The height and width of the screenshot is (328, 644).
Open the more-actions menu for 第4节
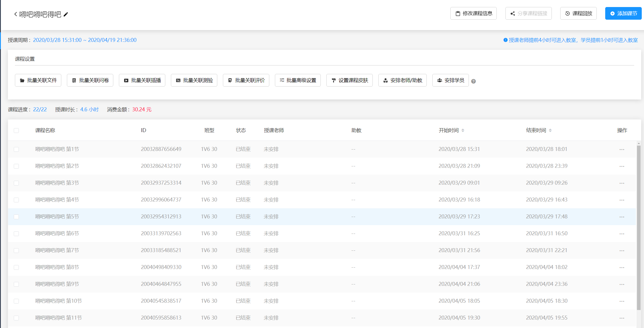click(x=622, y=200)
